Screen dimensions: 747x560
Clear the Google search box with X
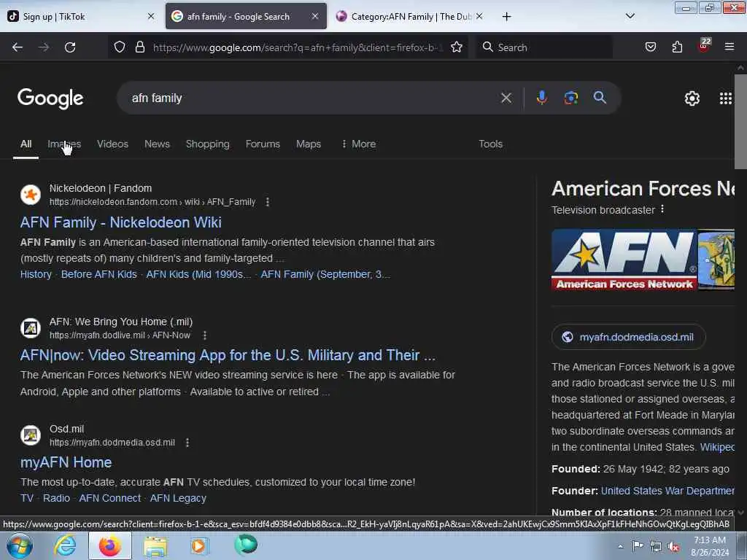pyautogui.click(x=506, y=98)
